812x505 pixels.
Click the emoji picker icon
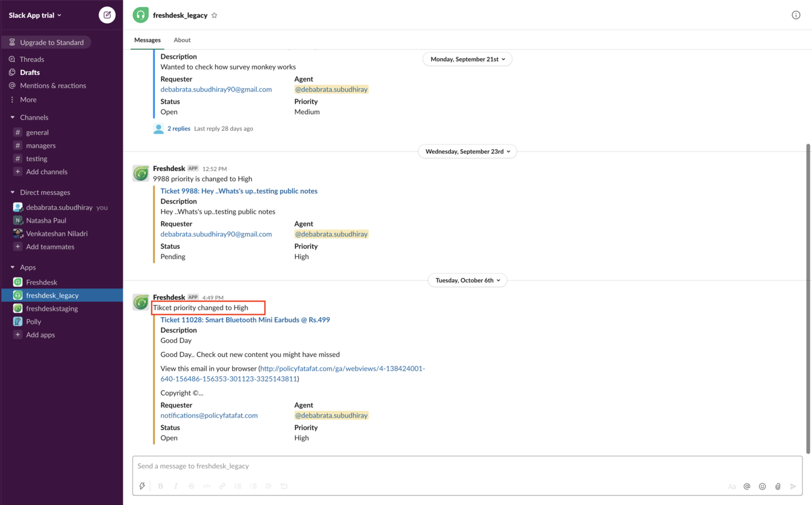pos(762,486)
